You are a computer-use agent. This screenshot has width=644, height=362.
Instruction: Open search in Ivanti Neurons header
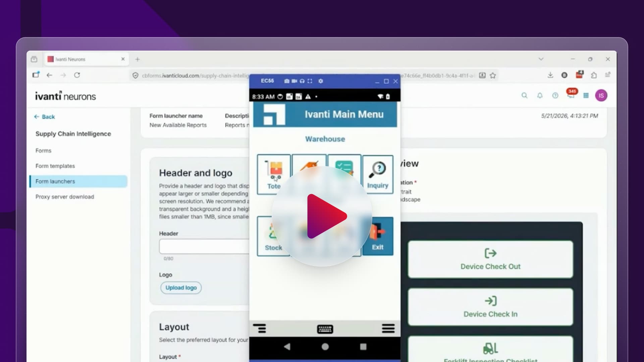click(525, 96)
